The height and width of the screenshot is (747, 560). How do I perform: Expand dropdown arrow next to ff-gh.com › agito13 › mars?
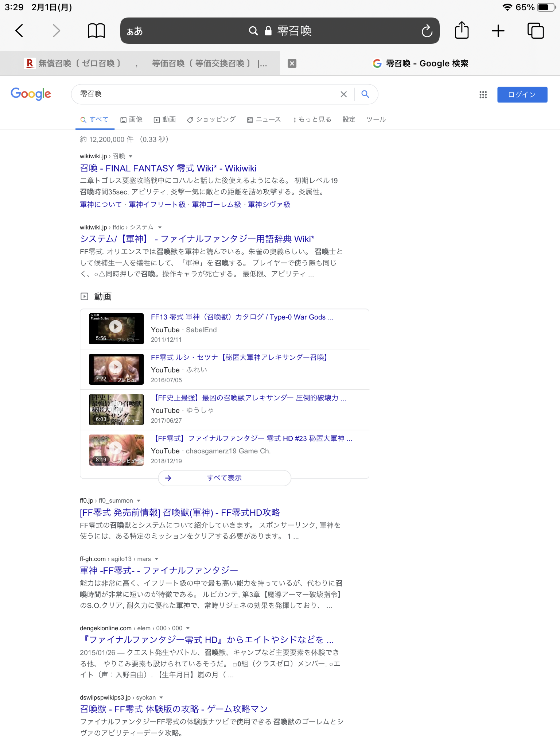157,559
